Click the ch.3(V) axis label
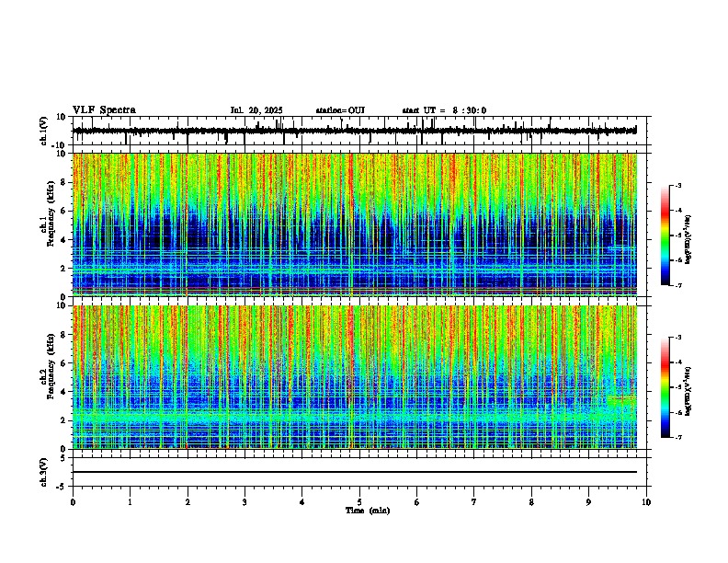This screenshot has width=728, height=563. coord(43,472)
